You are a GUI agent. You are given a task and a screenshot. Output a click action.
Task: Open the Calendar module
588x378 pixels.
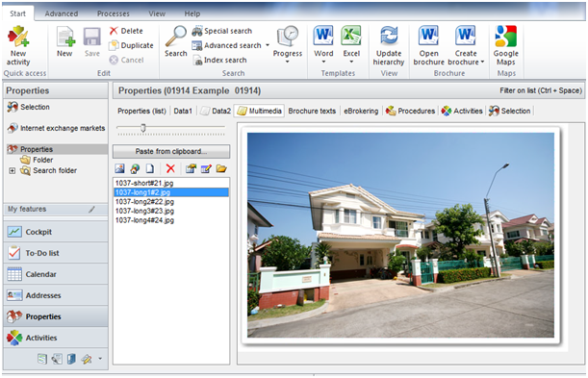[56, 274]
